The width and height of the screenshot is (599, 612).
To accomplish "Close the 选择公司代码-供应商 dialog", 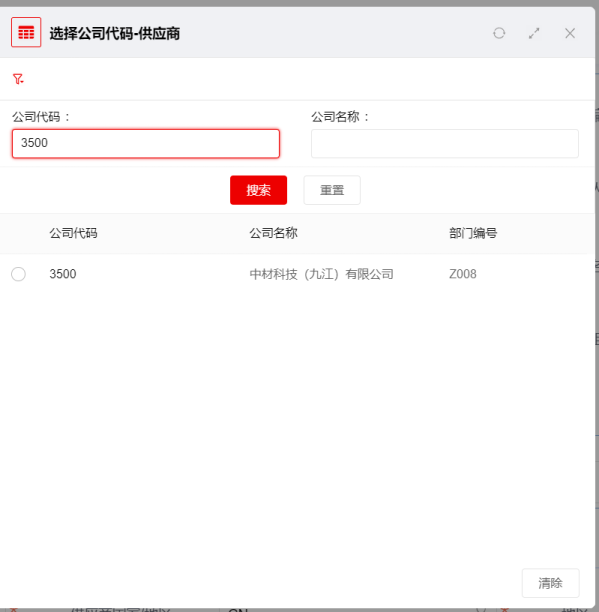I will 570,33.
